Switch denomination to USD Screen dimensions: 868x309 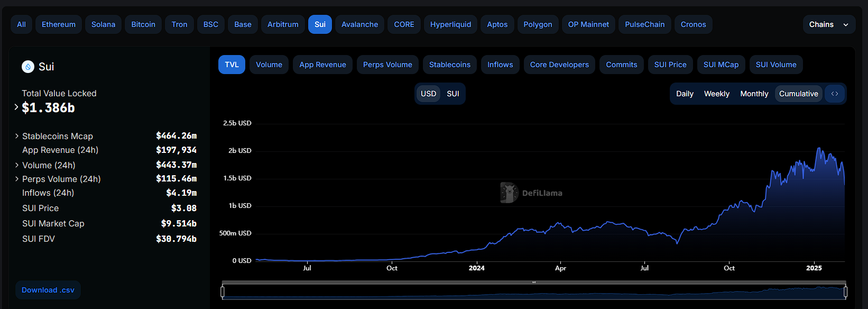pos(428,94)
